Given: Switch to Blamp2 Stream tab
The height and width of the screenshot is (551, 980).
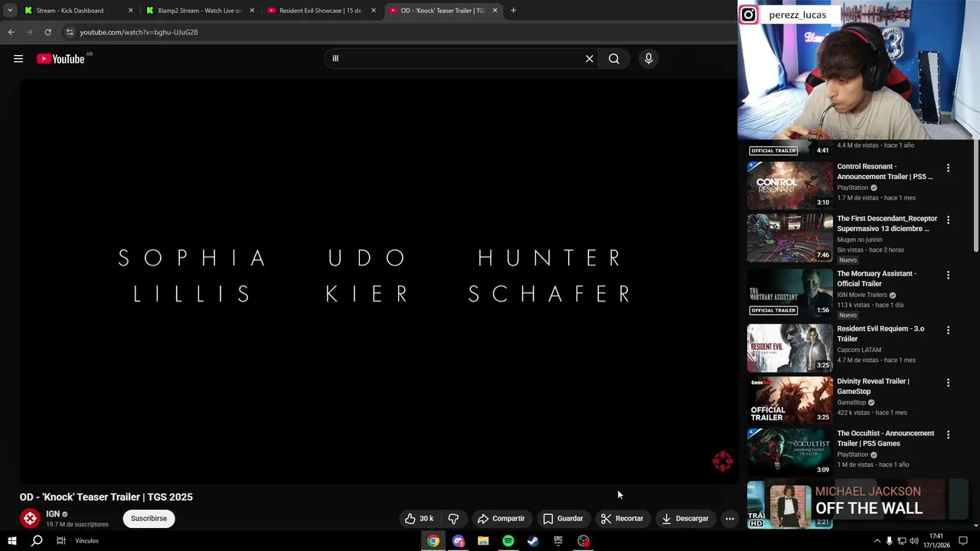Looking at the screenshot, I should 199,11.
